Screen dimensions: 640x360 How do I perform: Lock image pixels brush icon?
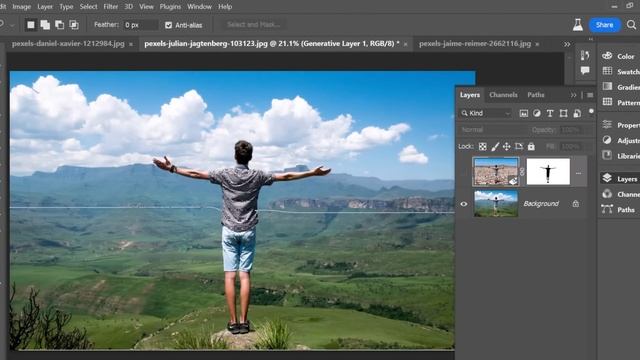pyautogui.click(x=495, y=147)
